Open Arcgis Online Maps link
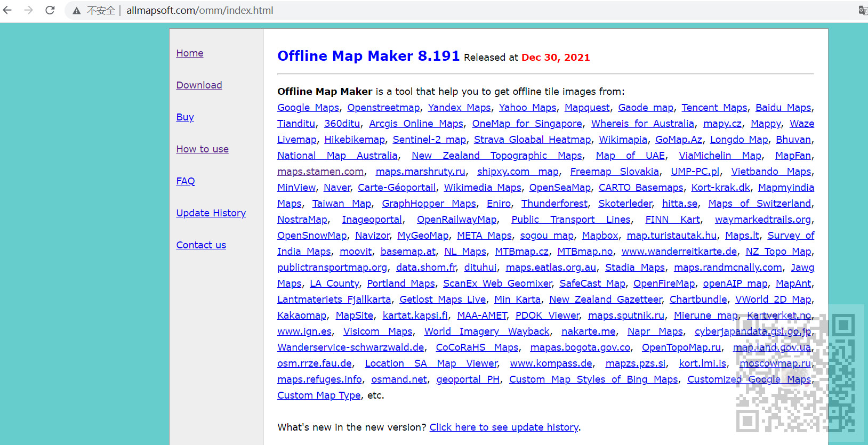Screen dimensions: 868x445 (416, 124)
